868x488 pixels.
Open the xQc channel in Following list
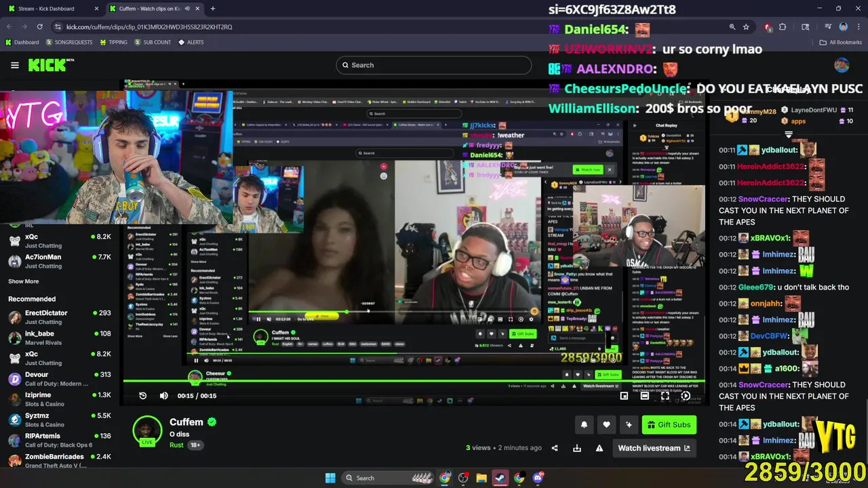60,241
